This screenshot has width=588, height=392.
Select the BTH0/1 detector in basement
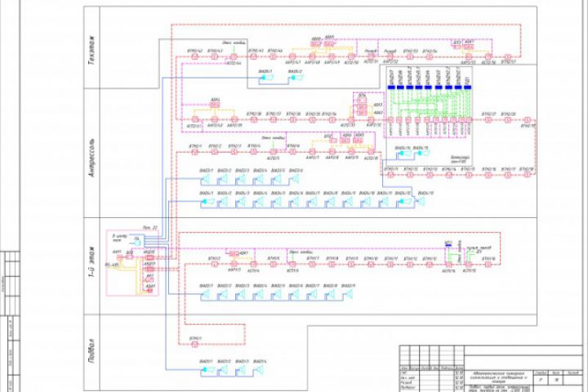click(194, 345)
